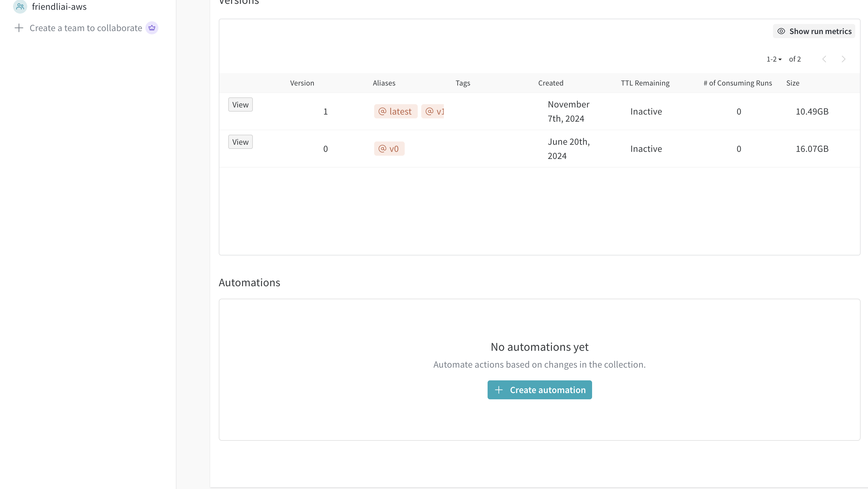Image resolution: width=868 pixels, height=489 pixels.
Task: Click the Aliases column header
Action: 384,83
